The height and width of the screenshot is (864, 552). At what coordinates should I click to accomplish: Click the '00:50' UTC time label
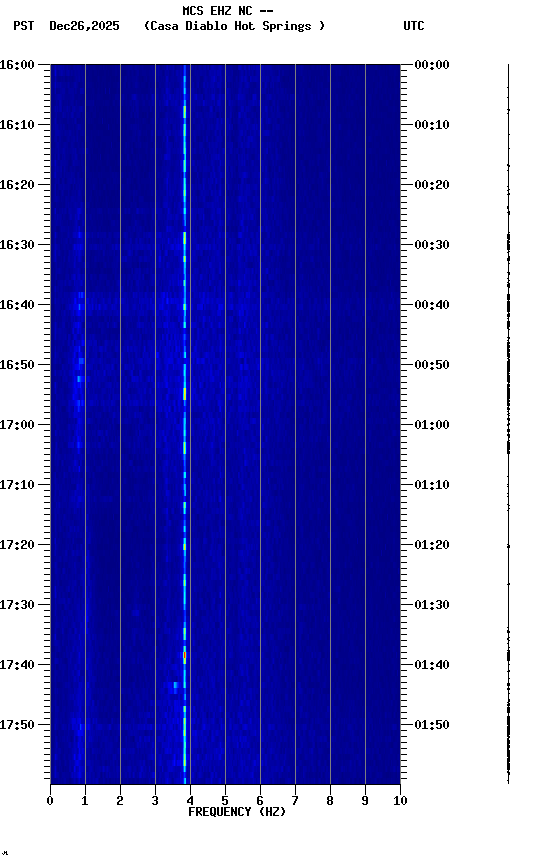coord(432,365)
